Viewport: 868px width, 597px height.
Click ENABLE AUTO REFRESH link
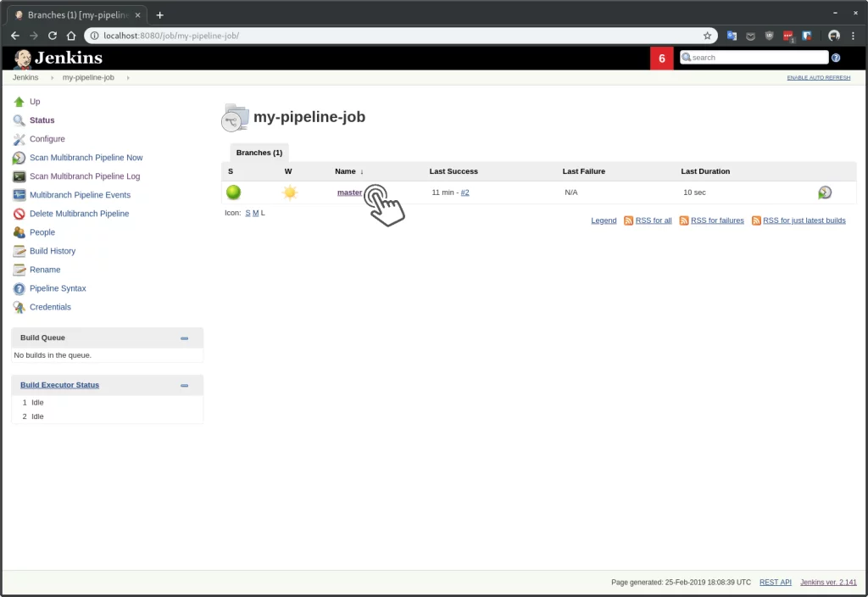tap(818, 77)
